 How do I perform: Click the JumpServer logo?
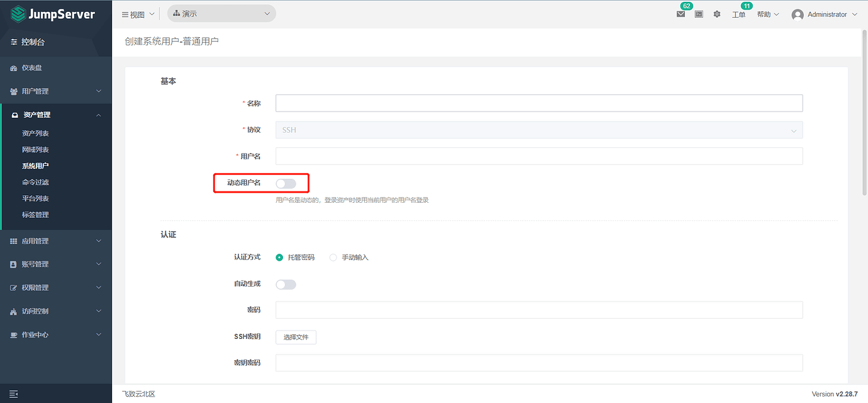point(53,14)
